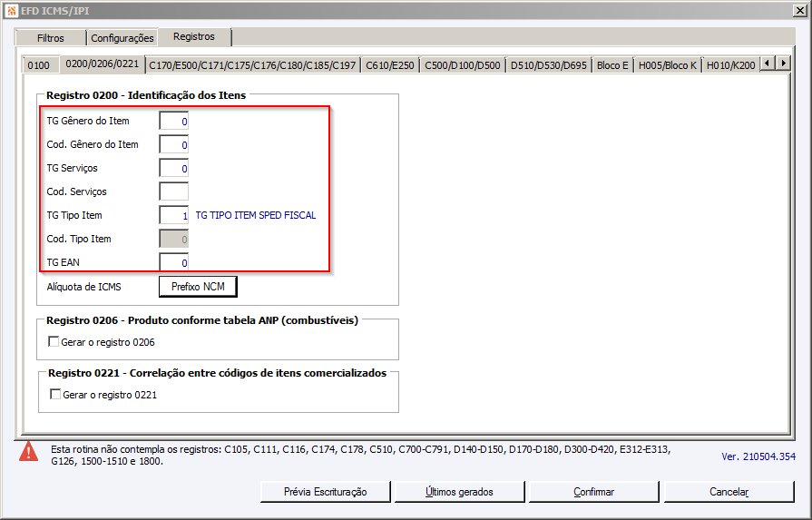Focus the TG Tipo Item field

click(x=173, y=215)
